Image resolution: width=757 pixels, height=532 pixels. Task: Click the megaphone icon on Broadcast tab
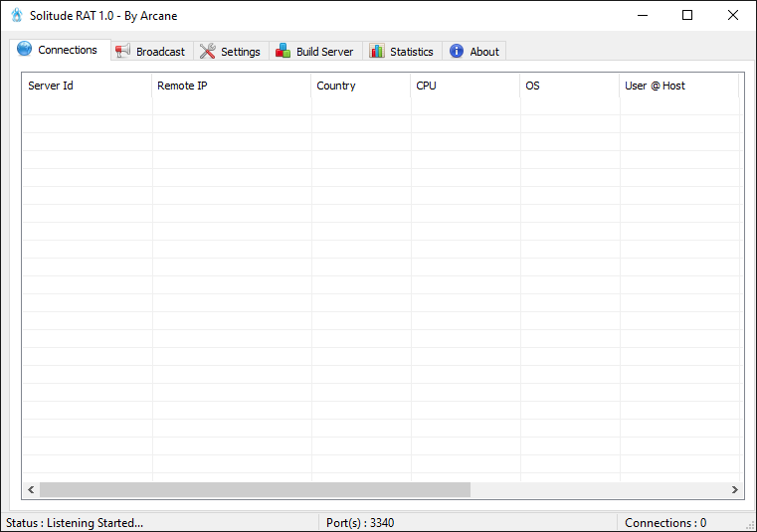122,52
